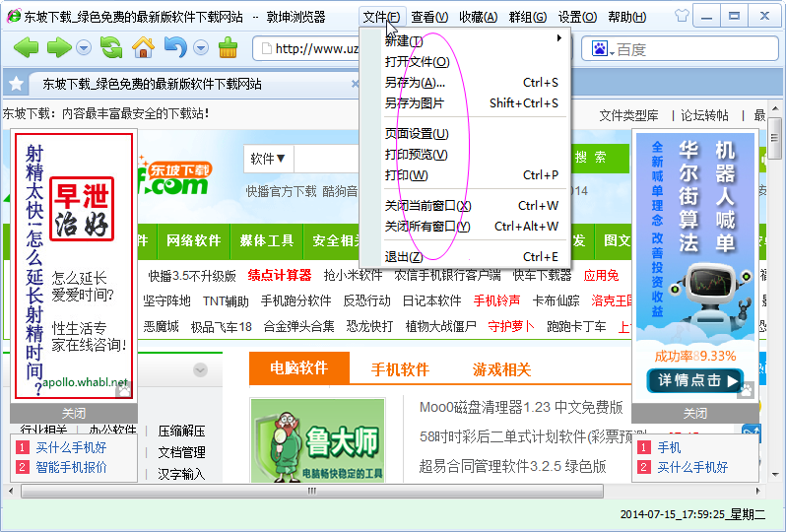The width and height of the screenshot is (786, 532).
Task: Click the green Back arrow
Action: click(26, 48)
